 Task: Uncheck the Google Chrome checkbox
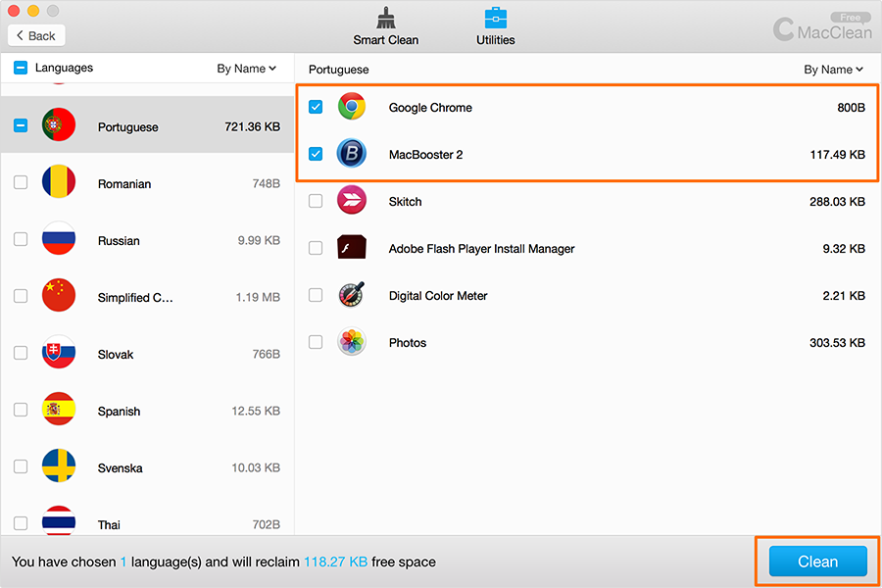coord(316,107)
